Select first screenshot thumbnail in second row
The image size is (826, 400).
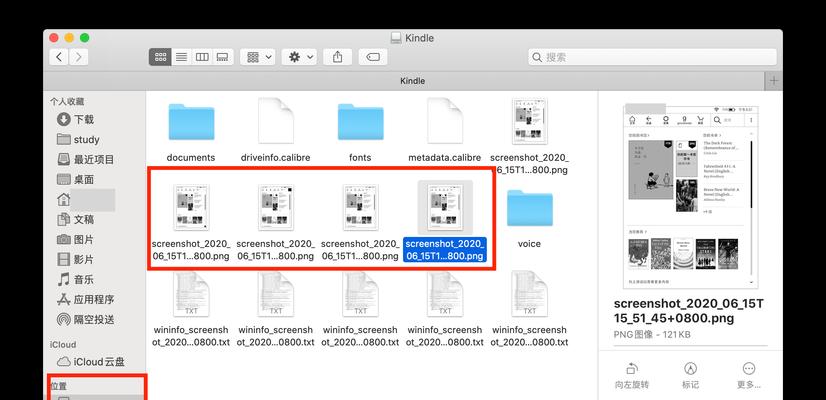[191, 208]
